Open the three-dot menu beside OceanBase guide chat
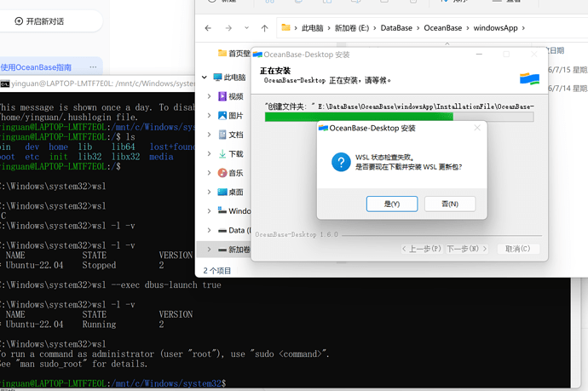The height and width of the screenshot is (391, 588). pyautogui.click(x=93, y=67)
